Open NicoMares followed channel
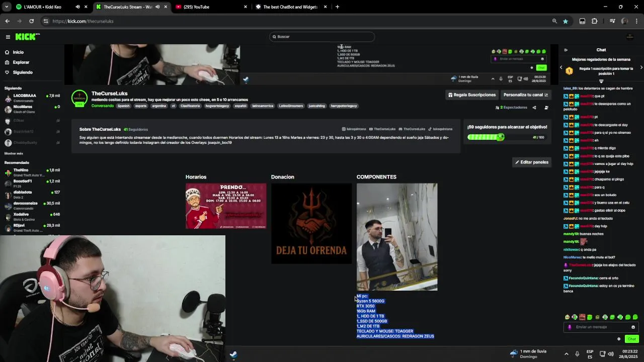The height and width of the screenshot is (362, 644). pyautogui.click(x=32, y=109)
